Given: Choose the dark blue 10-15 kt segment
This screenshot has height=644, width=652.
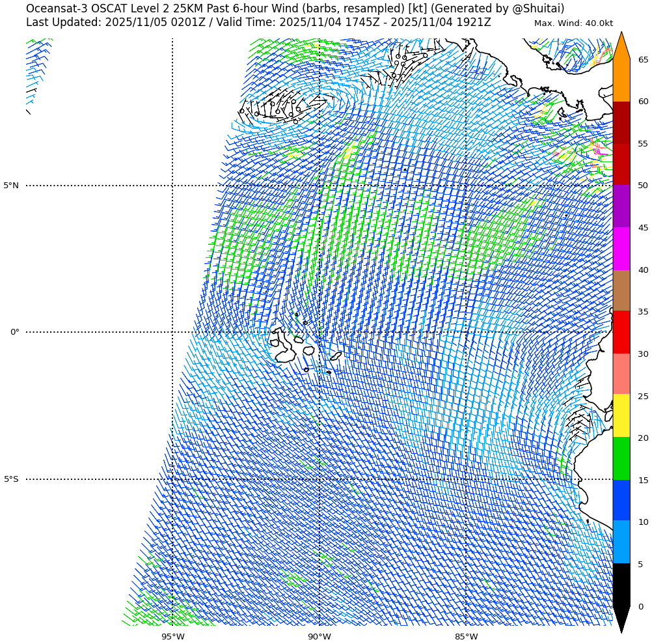Looking at the screenshot, I should pyautogui.click(x=621, y=500).
